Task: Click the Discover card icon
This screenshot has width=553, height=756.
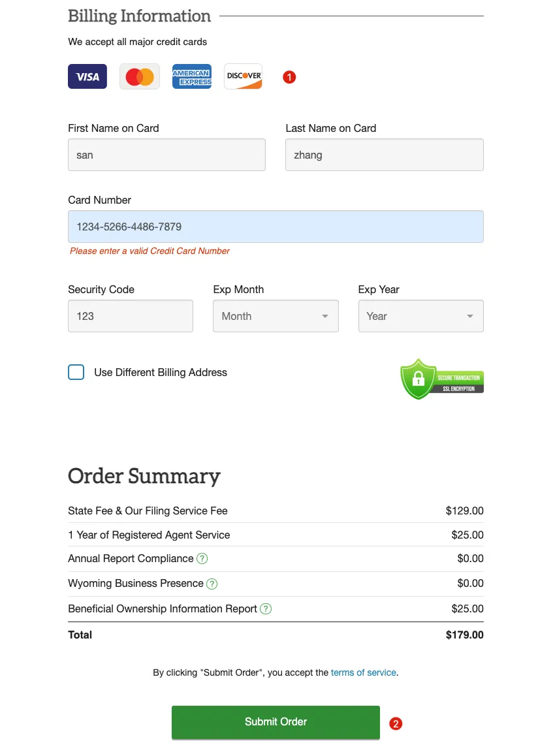Action: coord(244,76)
